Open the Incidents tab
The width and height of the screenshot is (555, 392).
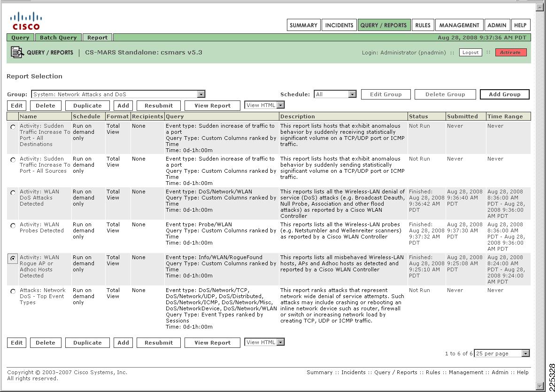pos(339,25)
